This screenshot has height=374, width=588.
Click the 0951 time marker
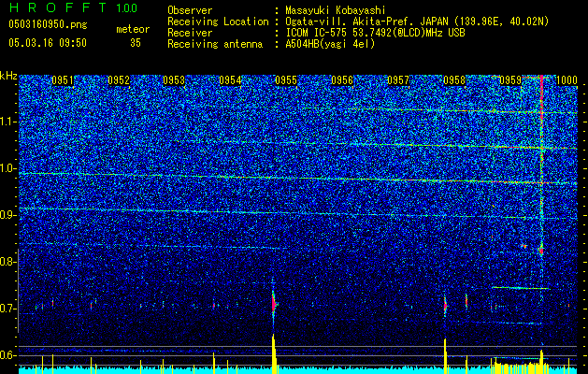click(63, 80)
